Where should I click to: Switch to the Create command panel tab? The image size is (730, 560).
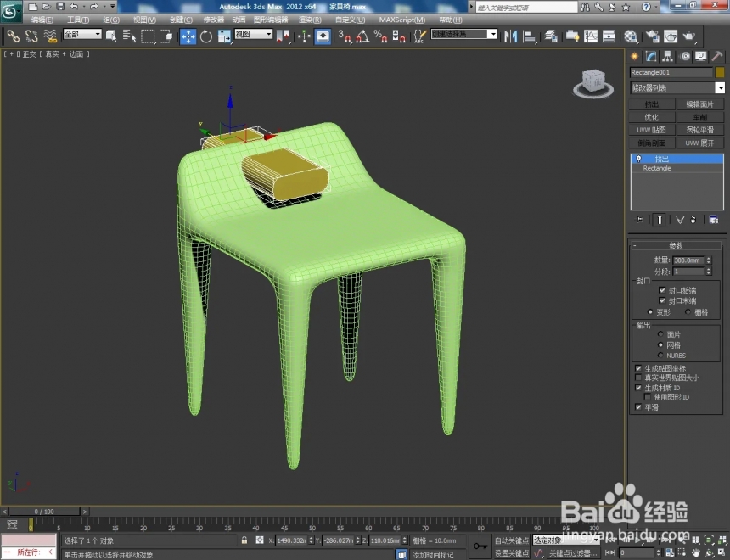634,56
